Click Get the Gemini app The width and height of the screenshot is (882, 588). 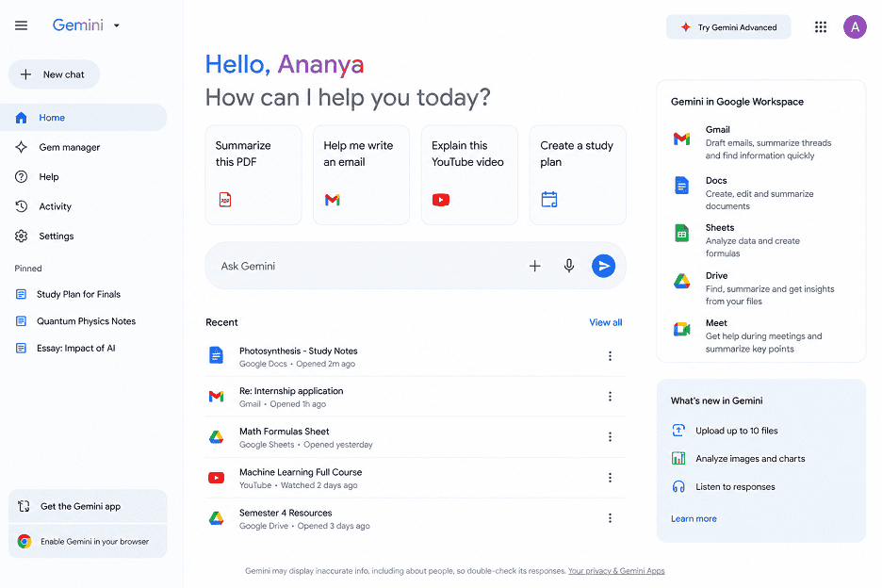[88, 506]
